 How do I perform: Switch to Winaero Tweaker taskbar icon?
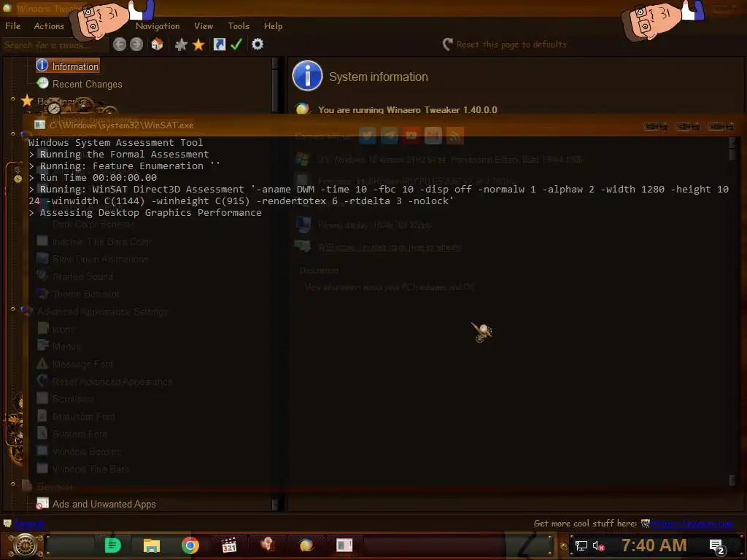(x=306, y=545)
